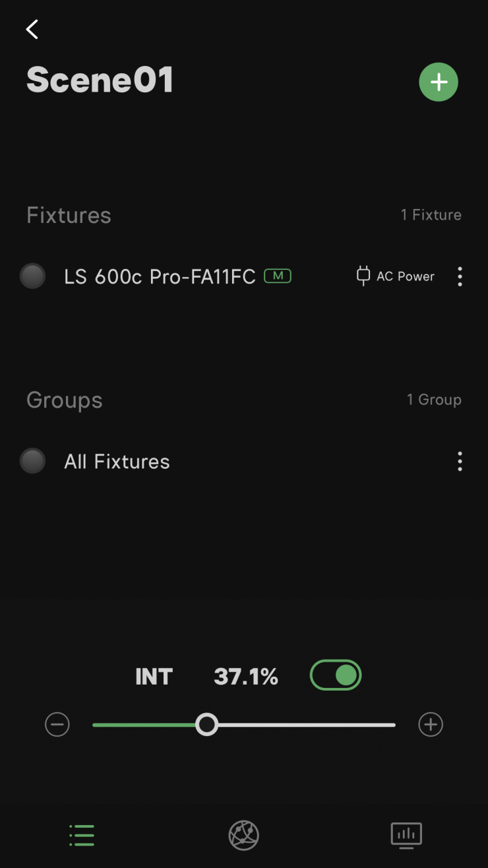Viewport: 488px width, 868px height.
Task: Click the All Fixtures group name
Action: (x=117, y=461)
